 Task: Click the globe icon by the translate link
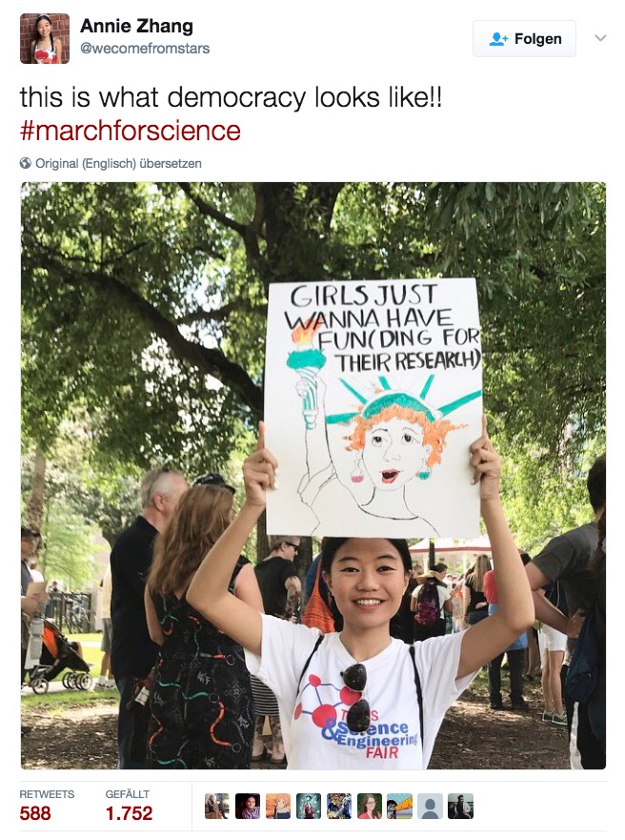[25, 163]
